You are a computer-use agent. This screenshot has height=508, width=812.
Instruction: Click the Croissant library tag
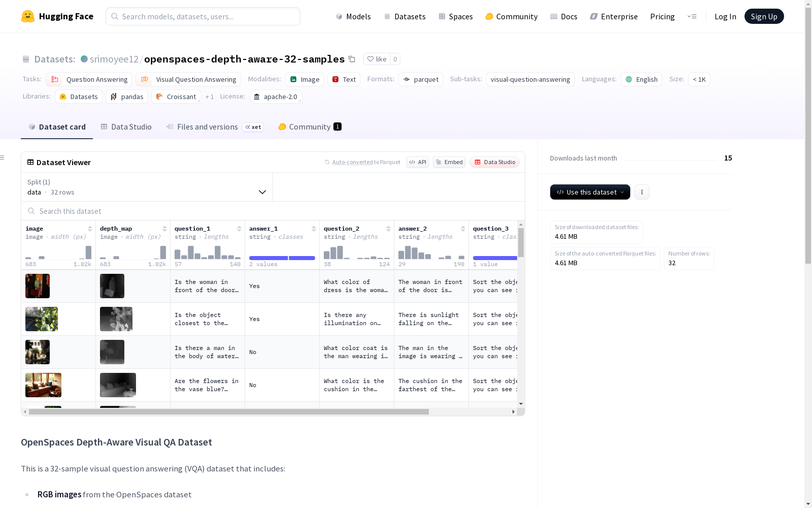click(176, 97)
